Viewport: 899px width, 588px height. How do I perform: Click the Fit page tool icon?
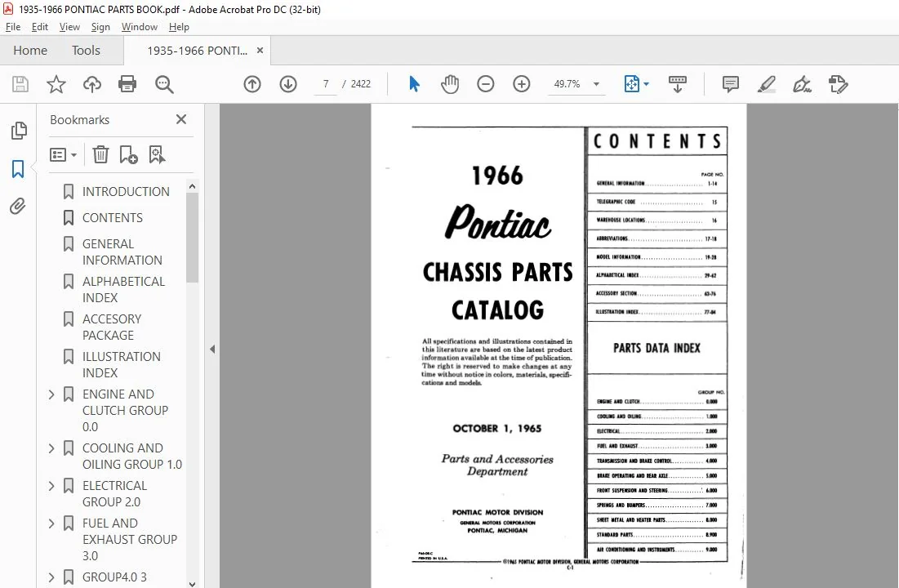click(631, 84)
